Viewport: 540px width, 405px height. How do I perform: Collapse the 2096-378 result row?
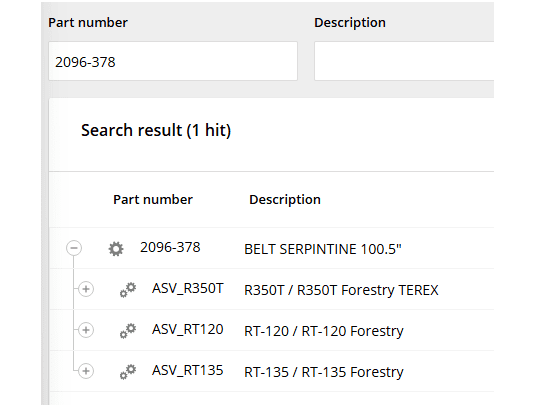coord(74,248)
